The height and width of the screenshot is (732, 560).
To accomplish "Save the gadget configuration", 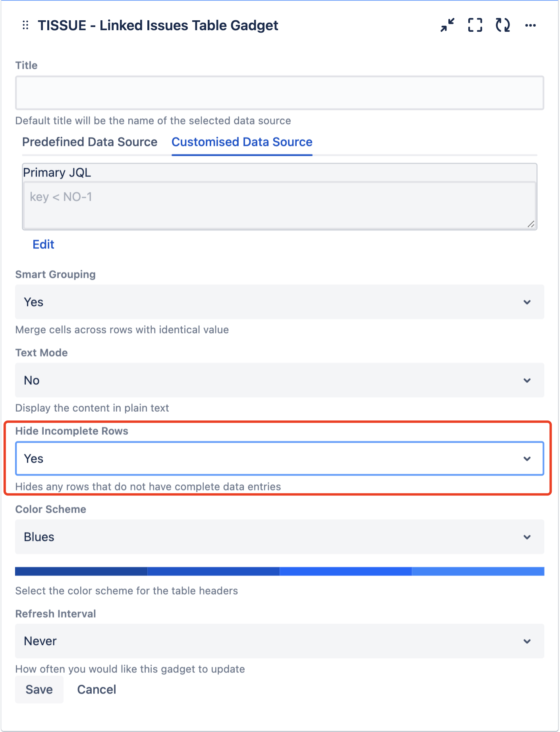I will coord(39,689).
